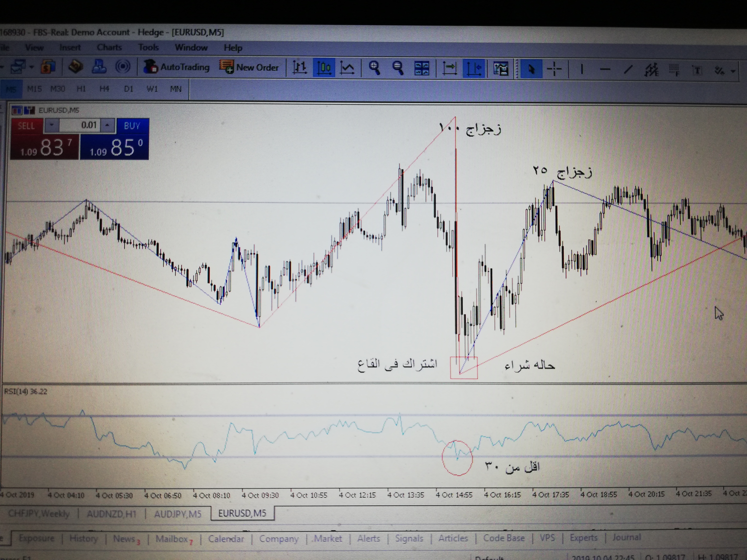Open the Charts menu
747x560 pixels.
coord(109,47)
